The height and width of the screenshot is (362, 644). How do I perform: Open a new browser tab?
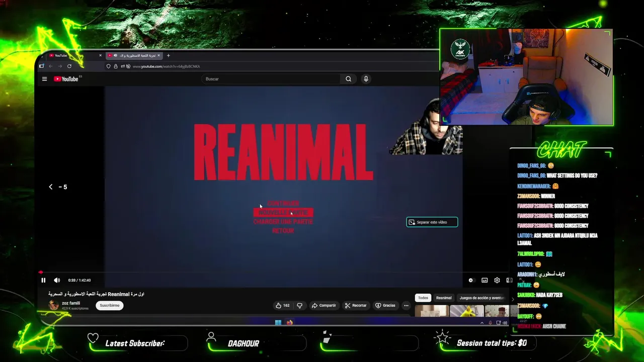click(168, 55)
